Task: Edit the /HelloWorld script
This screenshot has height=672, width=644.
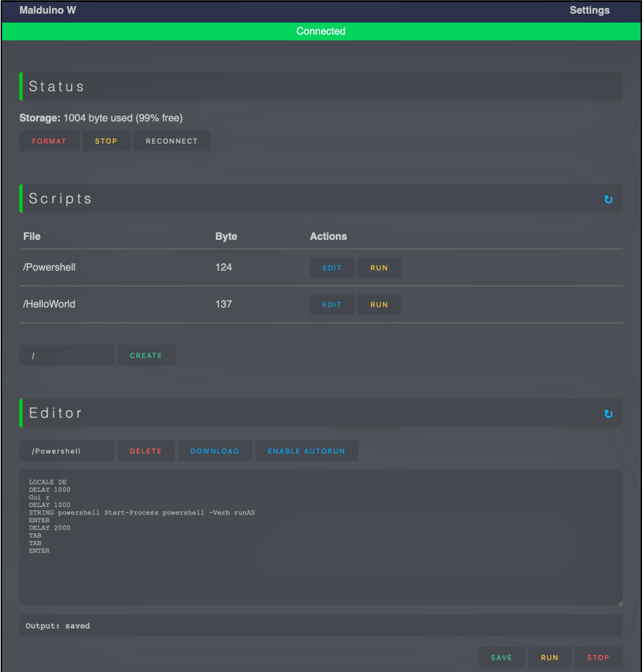Action: pos(332,305)
